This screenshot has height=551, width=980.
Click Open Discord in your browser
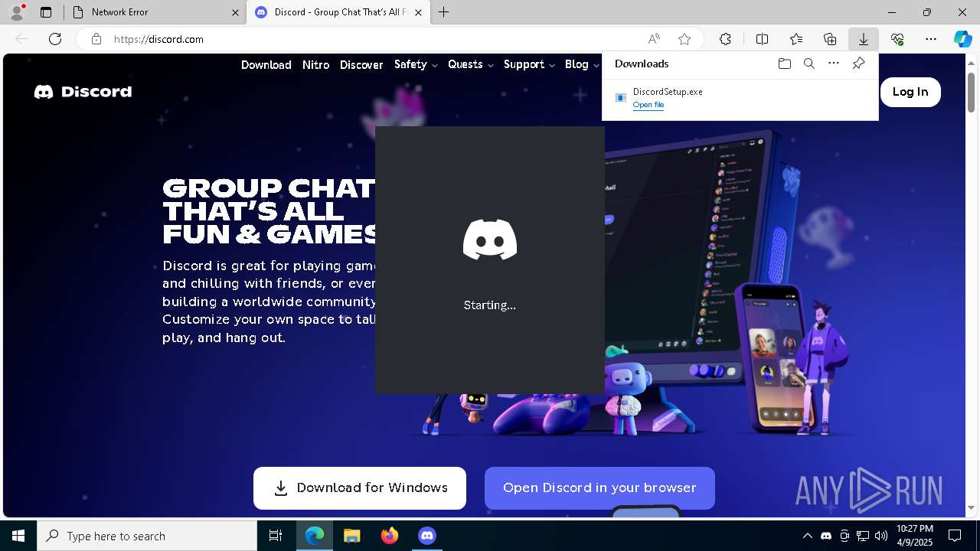coord(599,488)
